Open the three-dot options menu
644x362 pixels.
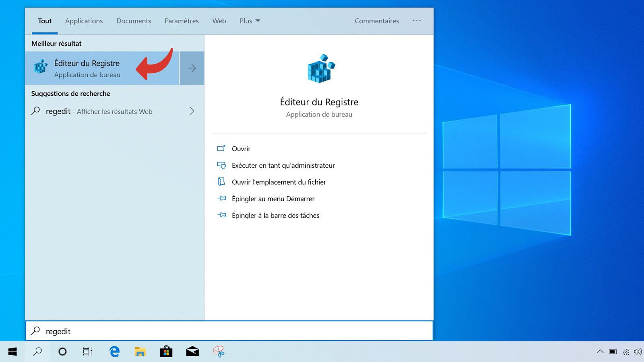point(417,21)
